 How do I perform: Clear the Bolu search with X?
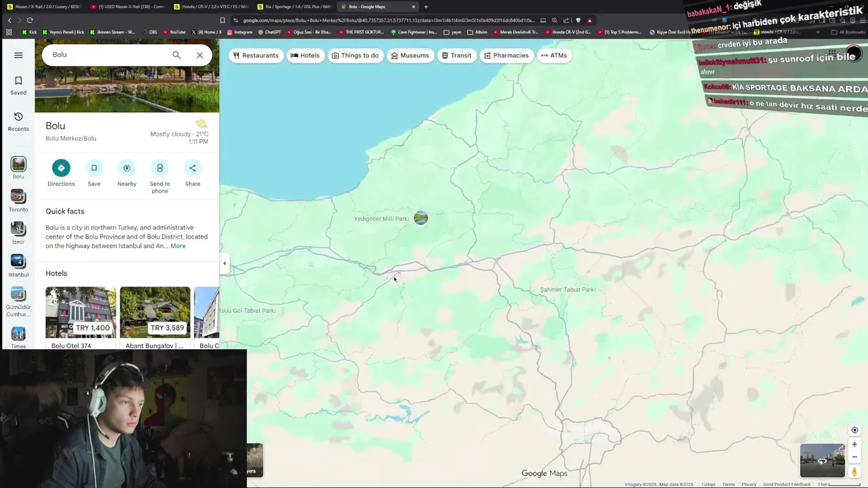click(199, 55)
